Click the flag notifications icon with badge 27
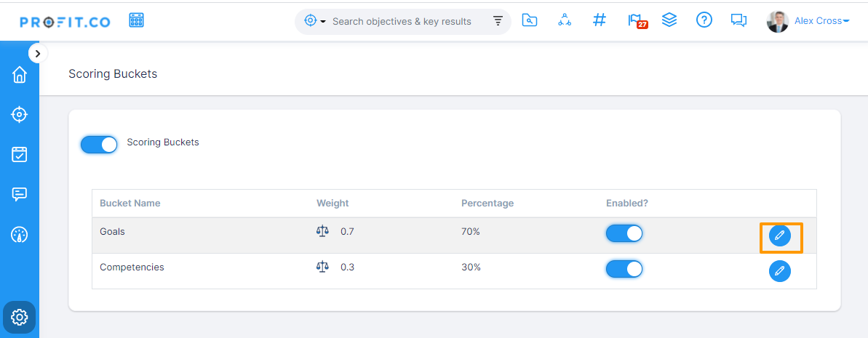This screenshot has width=868, height=338. [635, 20]
